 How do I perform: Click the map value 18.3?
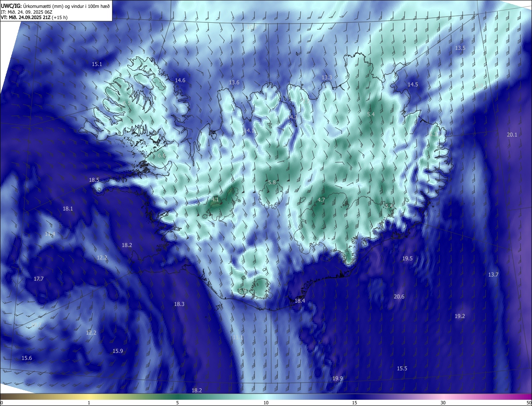click(179, 304)
